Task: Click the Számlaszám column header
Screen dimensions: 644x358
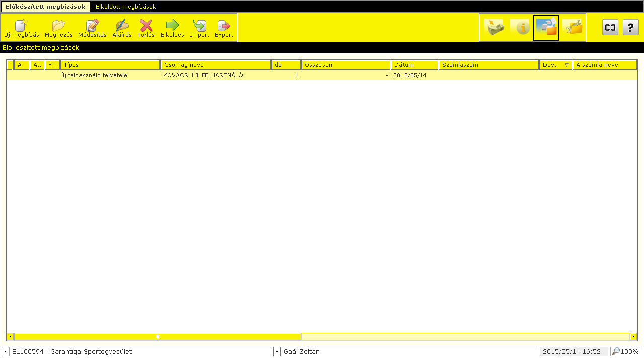Action: [489, 65]
